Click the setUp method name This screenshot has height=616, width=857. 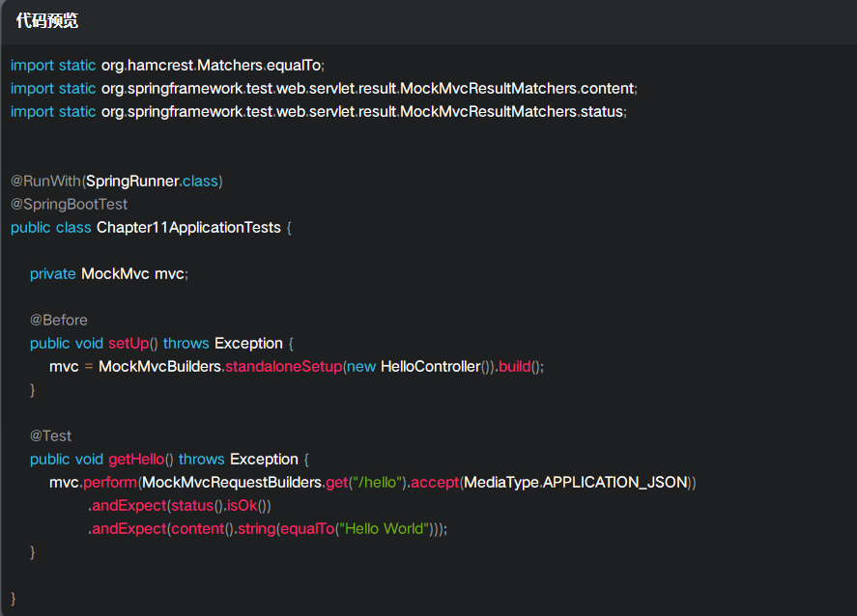[129, 343]
